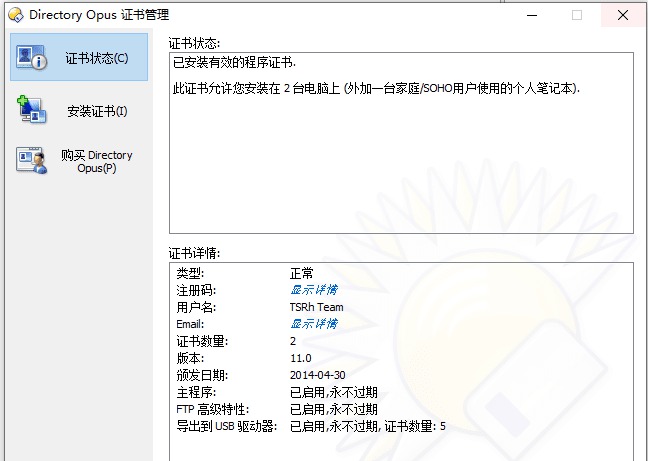Click the line about installing on 2 台电脑
The width and height of the screenshot is (648, 461).
pos(376,88)
